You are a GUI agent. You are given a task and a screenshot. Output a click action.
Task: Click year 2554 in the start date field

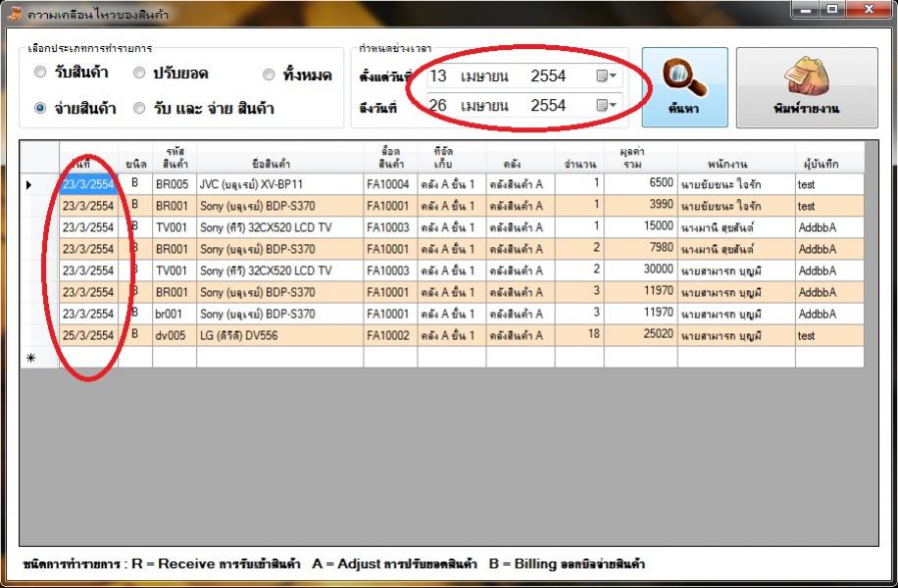[x=548, y=75]
